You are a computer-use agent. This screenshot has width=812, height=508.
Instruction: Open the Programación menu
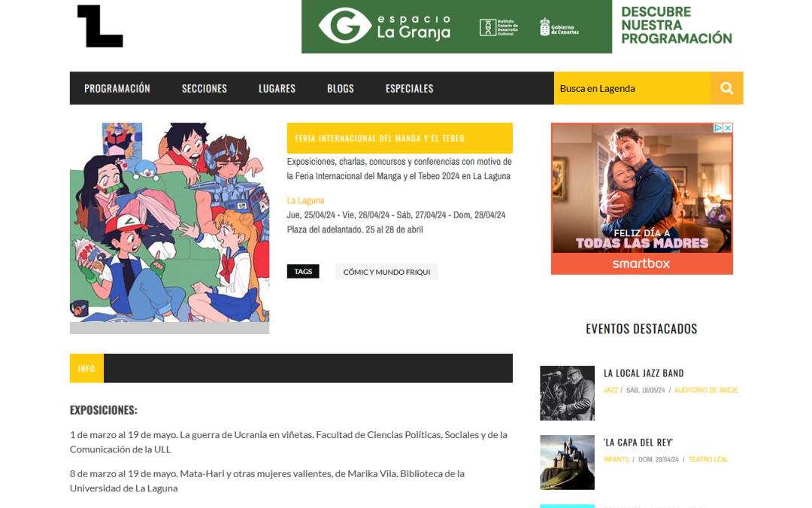(x=117, y=89)
